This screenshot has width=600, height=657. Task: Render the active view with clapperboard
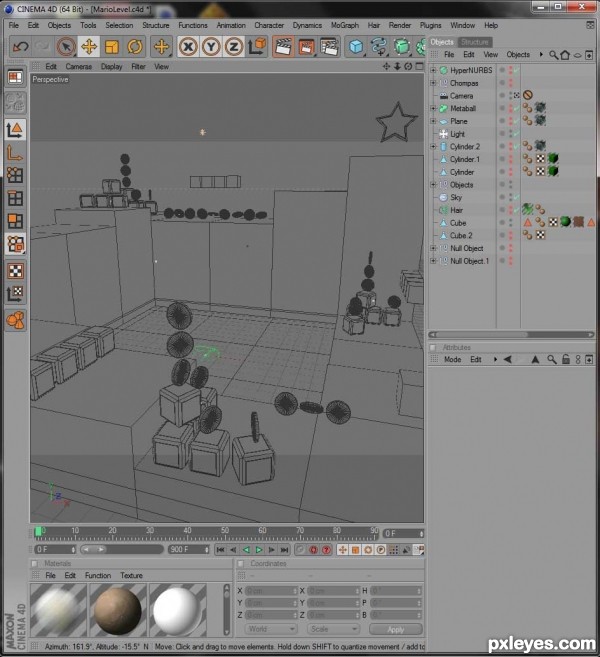pyautogui.click(x=284, y=46)
